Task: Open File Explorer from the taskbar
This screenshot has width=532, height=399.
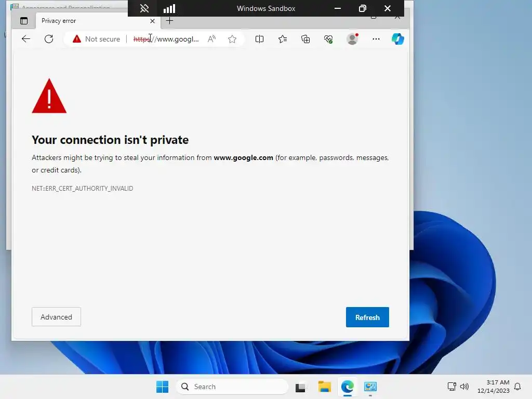Action: click(x=324, y=387)
